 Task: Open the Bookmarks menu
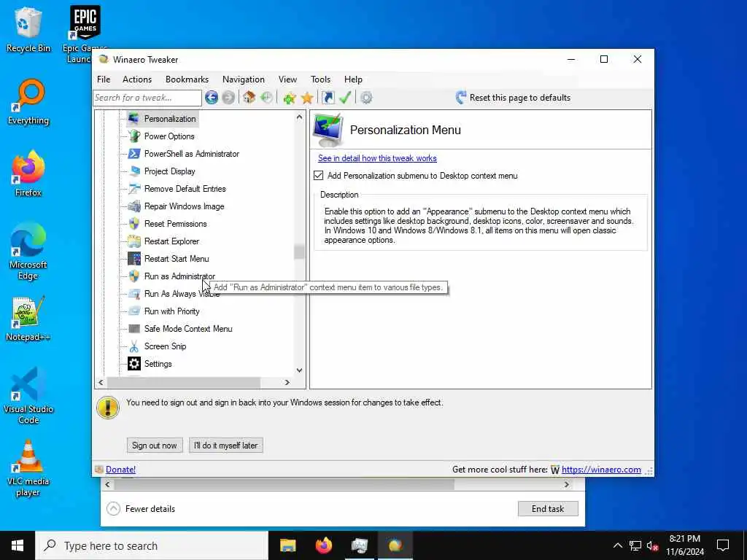click(x=187, y=79)
